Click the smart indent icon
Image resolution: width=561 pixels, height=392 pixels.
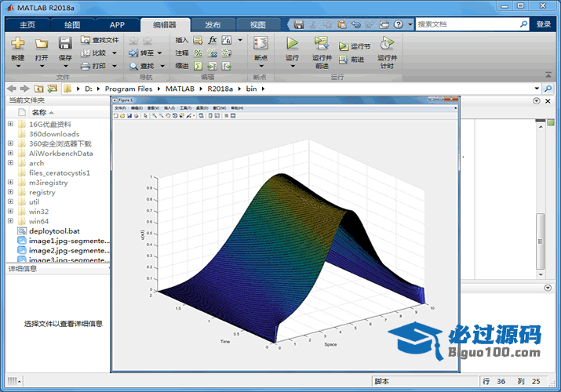tap(198, 66)
